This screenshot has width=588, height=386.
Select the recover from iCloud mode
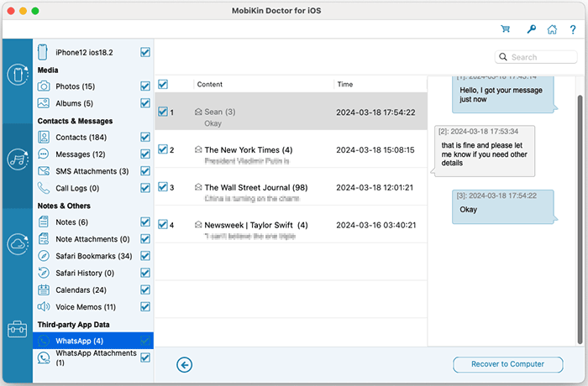click(18, 244)
